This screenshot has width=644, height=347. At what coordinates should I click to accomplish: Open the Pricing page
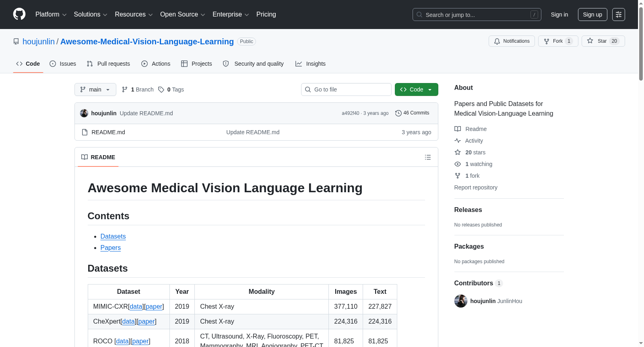[x=266, y=15]
